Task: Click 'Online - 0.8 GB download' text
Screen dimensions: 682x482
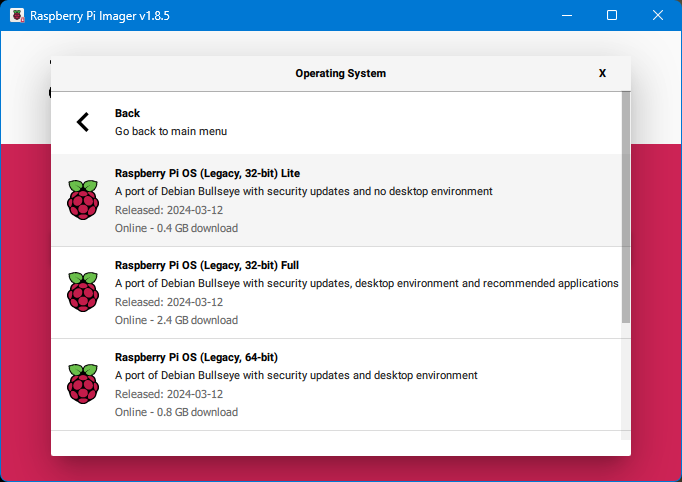Action: [176, 412]
